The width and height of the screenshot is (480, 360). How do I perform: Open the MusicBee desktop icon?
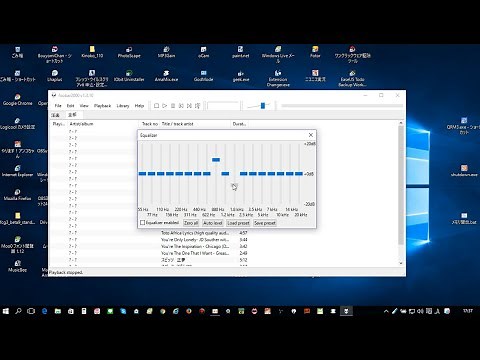(17, 266)
